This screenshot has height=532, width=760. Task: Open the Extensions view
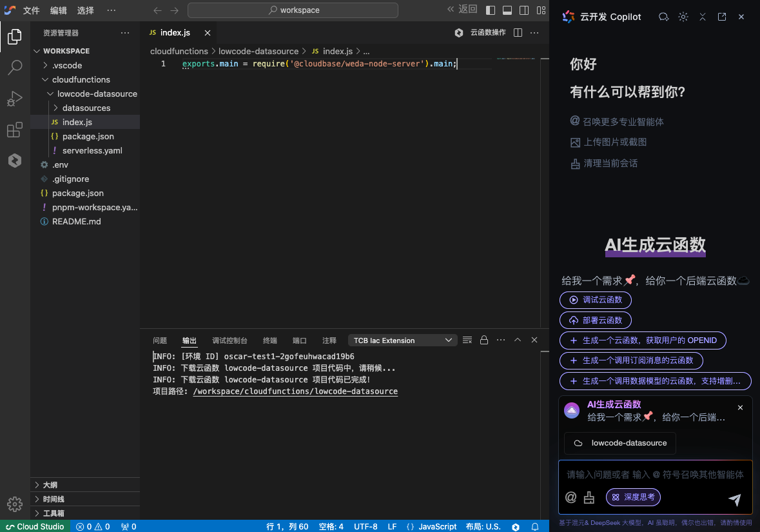15,130
